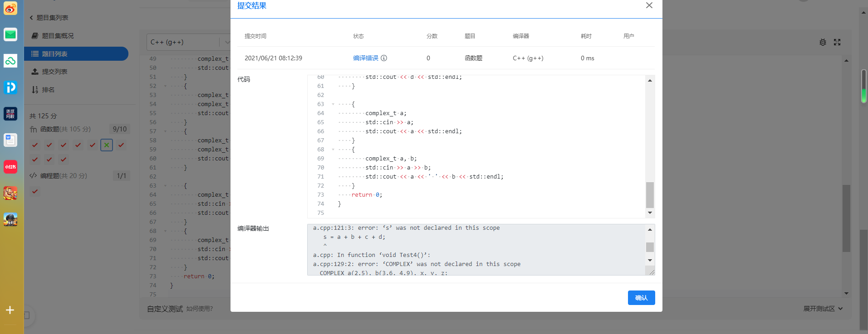Click the 分数 column header
This screenshot has width=868, height=334.
click(432, 36)
